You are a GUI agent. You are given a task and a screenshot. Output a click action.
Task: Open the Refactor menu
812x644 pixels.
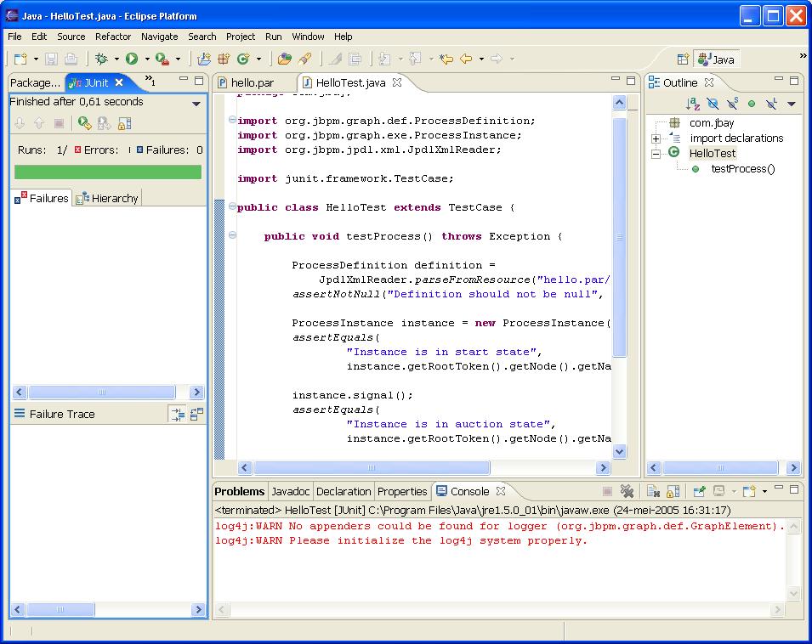[113, 37]
